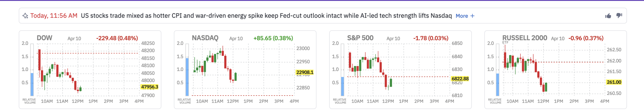Open the NASDAQ index title

(x=205, y=38)
